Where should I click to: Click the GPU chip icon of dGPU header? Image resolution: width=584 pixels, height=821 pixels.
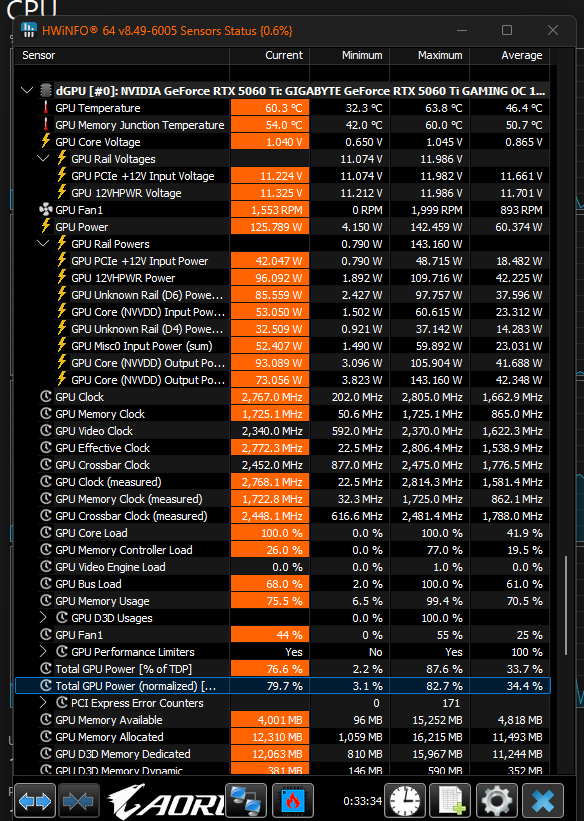click(46, 91)
